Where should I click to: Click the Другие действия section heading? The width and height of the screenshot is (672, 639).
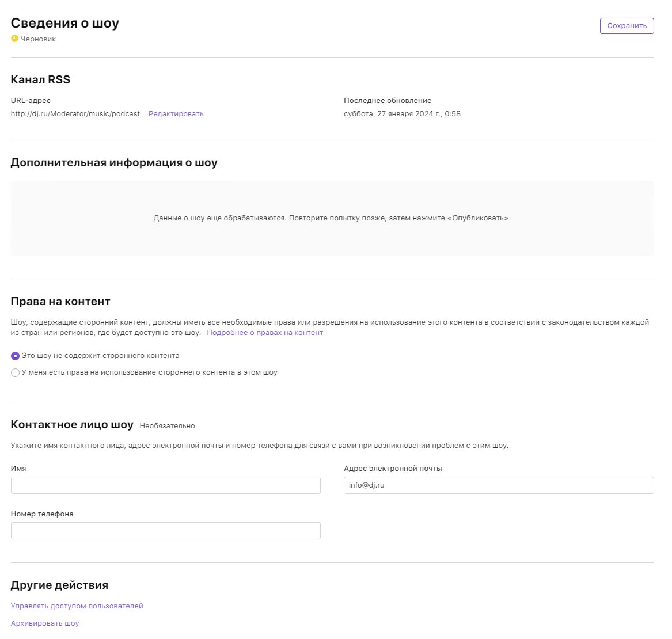(x=59, y=585)
